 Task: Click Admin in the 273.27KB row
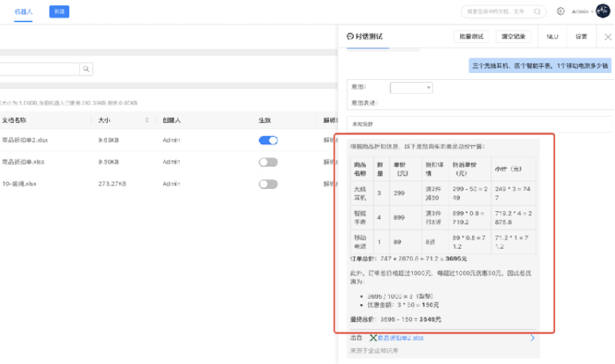click(171, 184)
